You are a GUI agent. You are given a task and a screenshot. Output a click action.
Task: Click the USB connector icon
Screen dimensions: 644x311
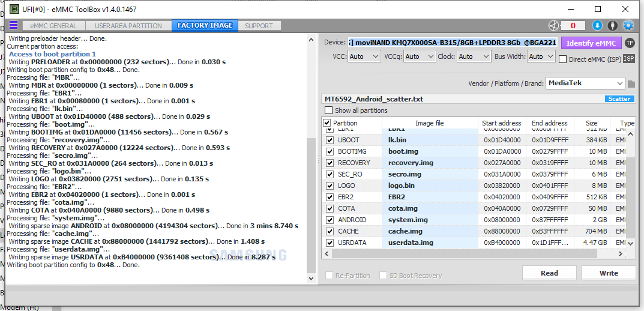click(x=612, y=25)
